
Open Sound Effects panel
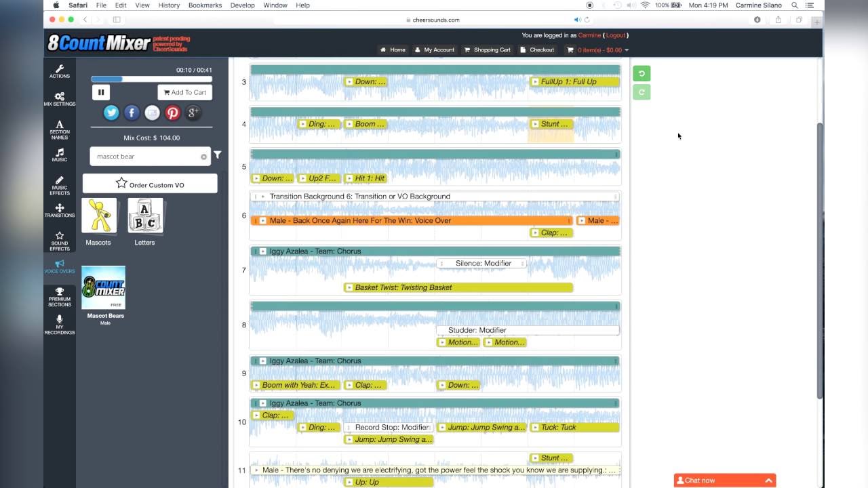[60, 241]
